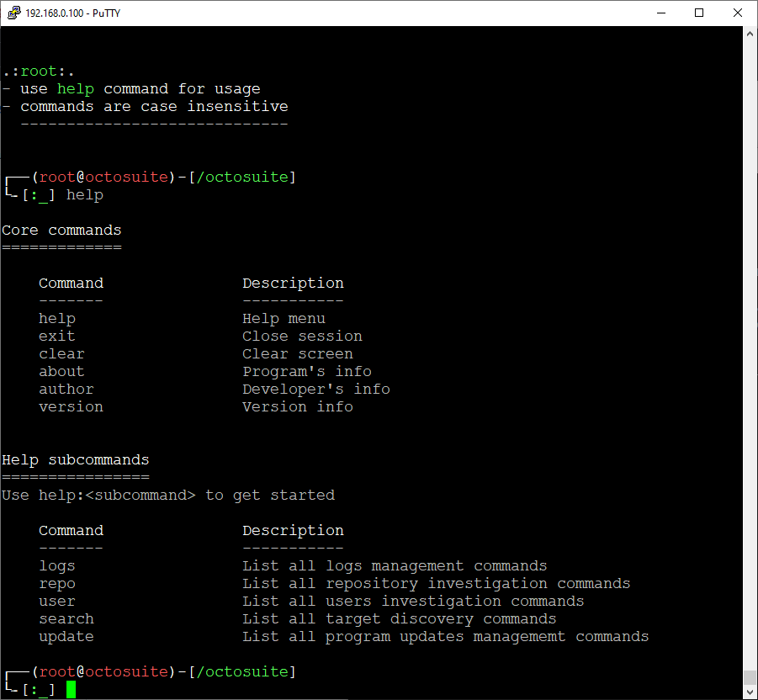Maximize the PuTTY window
The image size is (758, 700).
(699, 13)
